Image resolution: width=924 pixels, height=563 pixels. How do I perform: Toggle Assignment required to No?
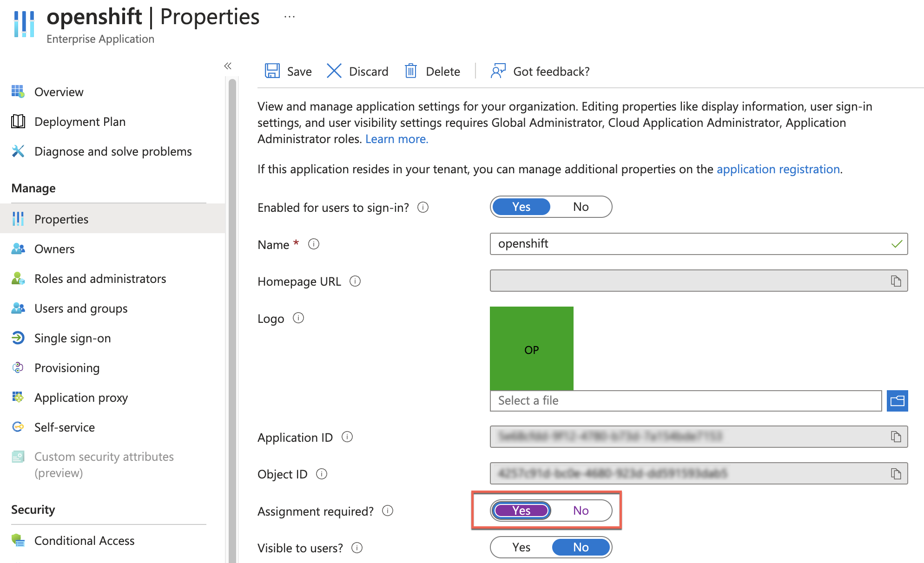click(580, 510)
